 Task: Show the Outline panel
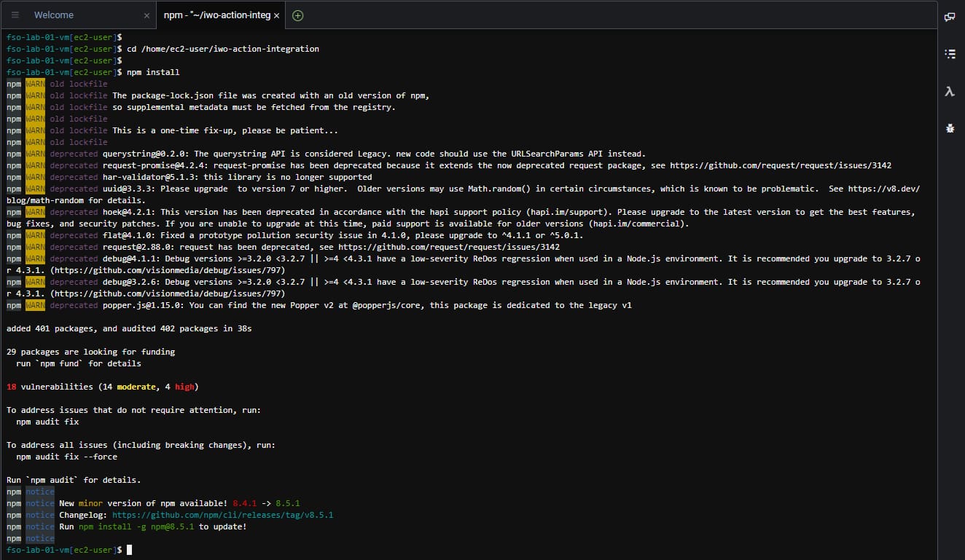[x=950, y=54]
